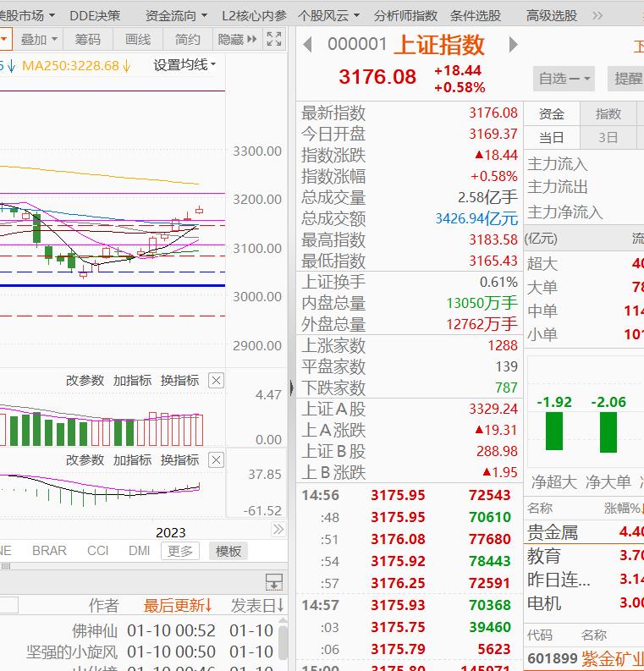The width and height of the screenshot is (644, 671).
Task: Click the 更多 indicators button
Action: point(180,551)
